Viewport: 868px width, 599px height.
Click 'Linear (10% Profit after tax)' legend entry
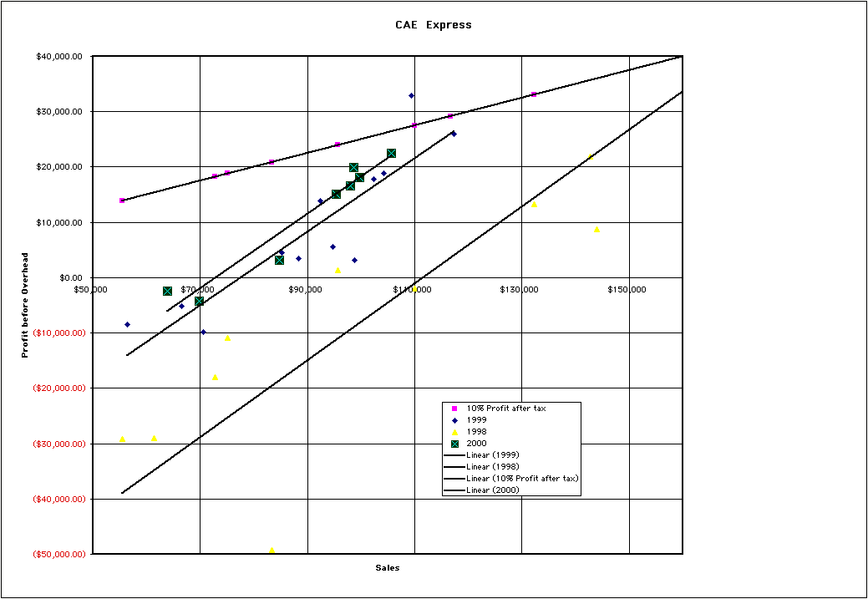pos(522,479)
